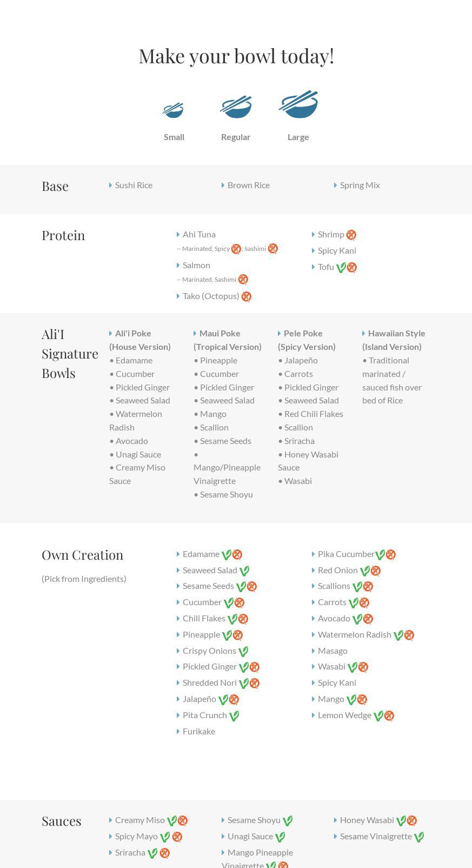Image resolution: width=472 pixels, height=868 pixels.
Task: Click the arrow marker before Ahi Tuna
Action: (x=178, y=235)
